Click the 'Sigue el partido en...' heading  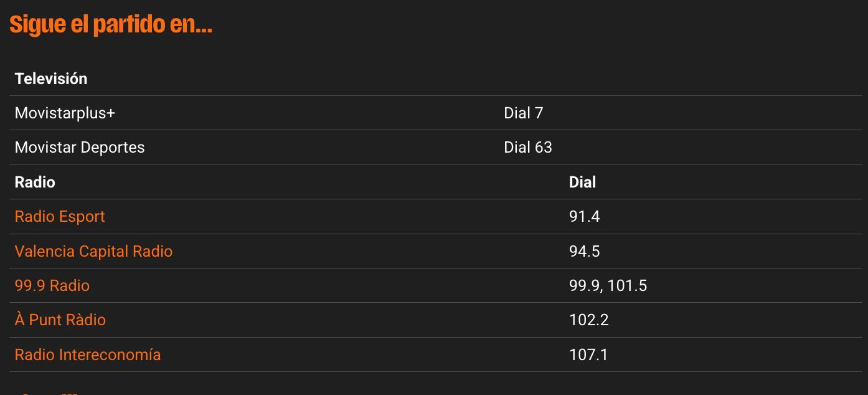pyautogui.click(x=111, y=25)
